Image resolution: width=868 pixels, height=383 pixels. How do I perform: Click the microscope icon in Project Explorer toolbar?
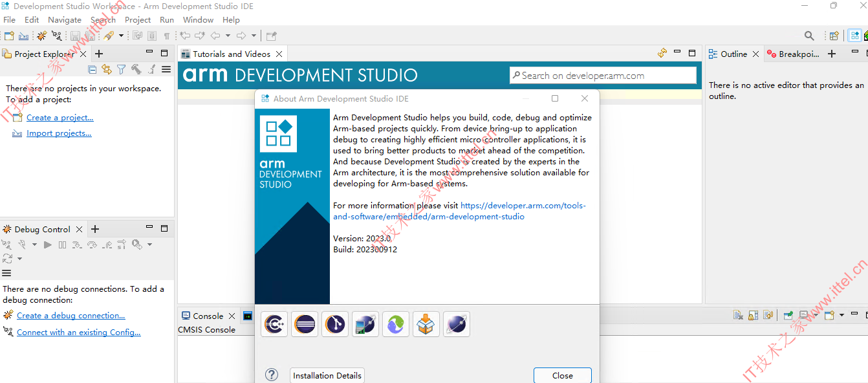(x=151, y=69)
